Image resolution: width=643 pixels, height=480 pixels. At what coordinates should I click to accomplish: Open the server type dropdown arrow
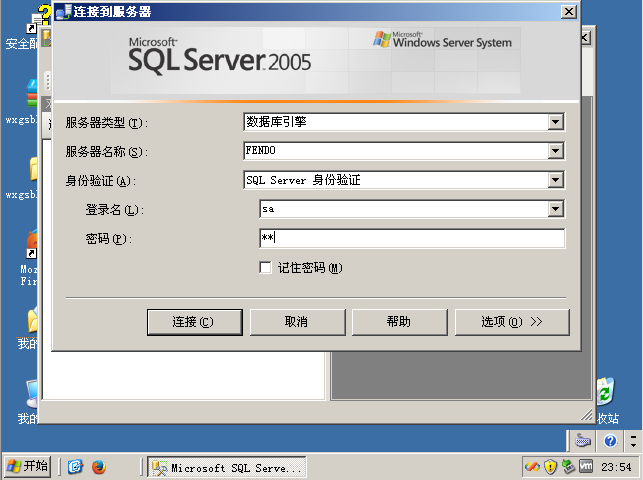[x=555, y=122]
